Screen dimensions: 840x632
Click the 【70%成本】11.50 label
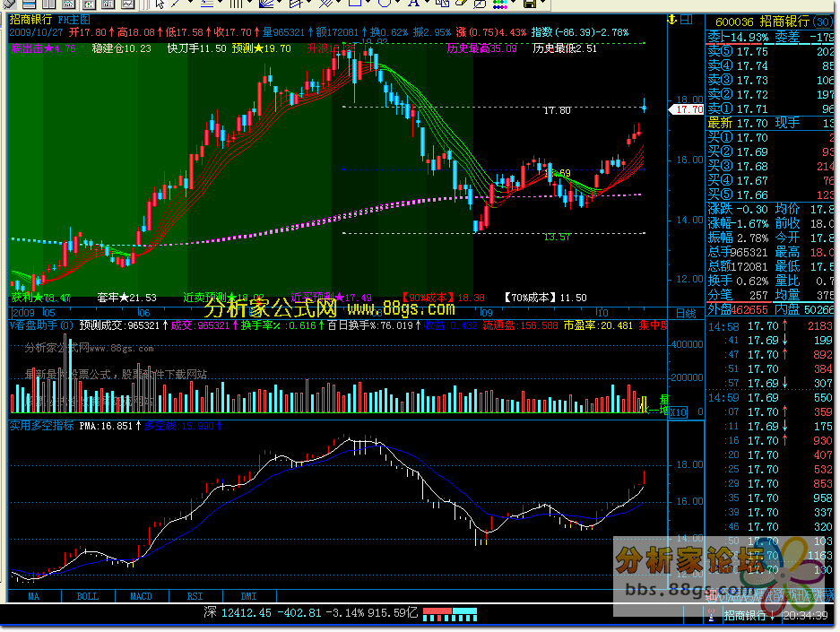click(x=545, y=298)
